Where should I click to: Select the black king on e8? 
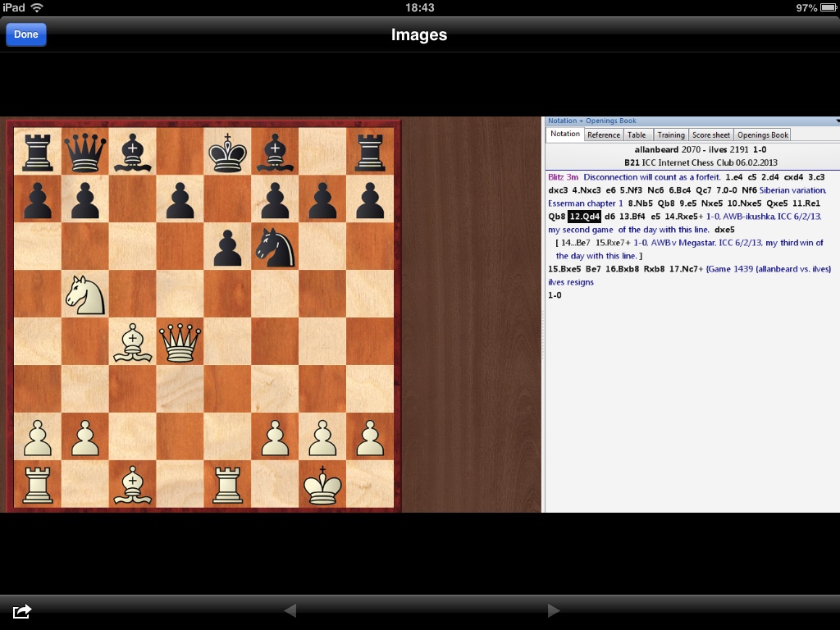[x=228, y=153]
